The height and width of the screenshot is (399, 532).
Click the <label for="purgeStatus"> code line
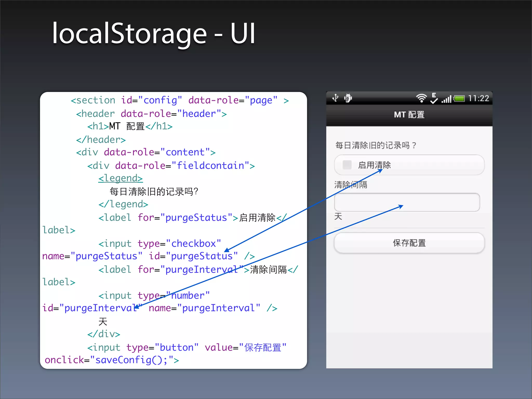192,218
